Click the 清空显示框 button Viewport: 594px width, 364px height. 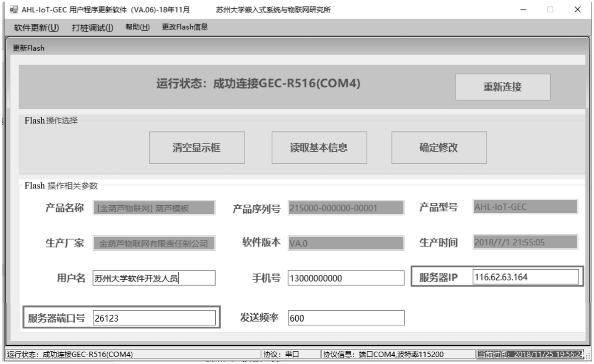coord(197,148)
